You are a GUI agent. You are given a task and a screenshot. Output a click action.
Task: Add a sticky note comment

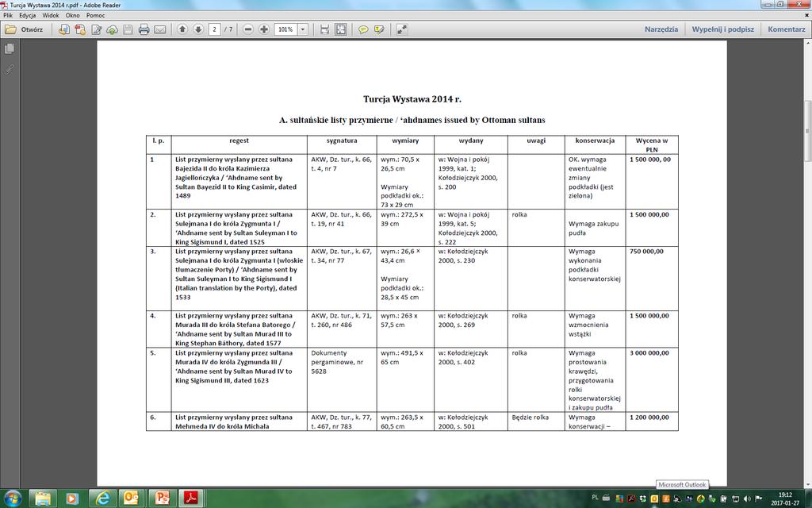(x=363, y=29)
